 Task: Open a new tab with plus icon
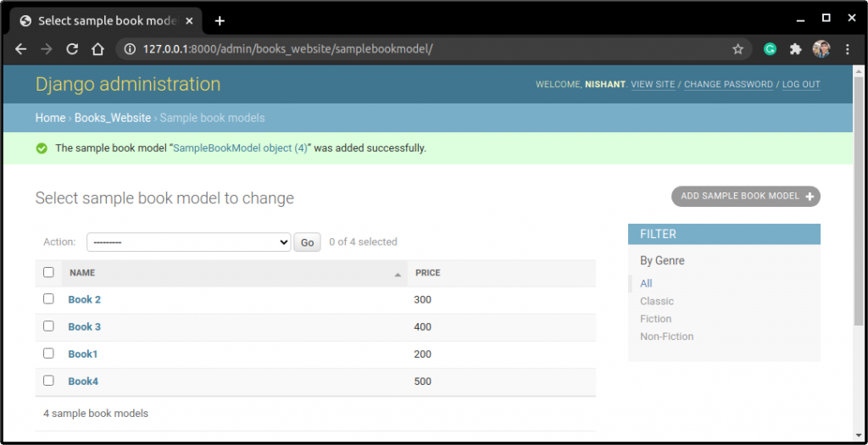coord(220,21)
